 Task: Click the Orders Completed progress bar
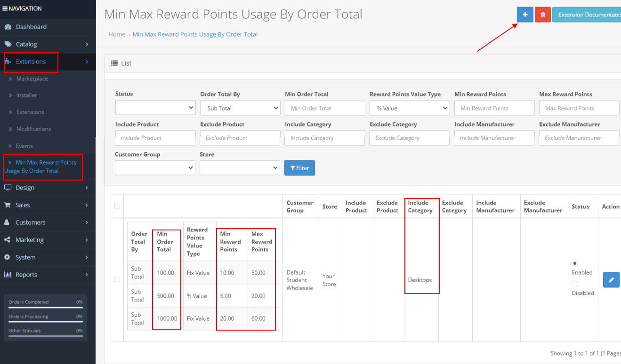[45, 307]
